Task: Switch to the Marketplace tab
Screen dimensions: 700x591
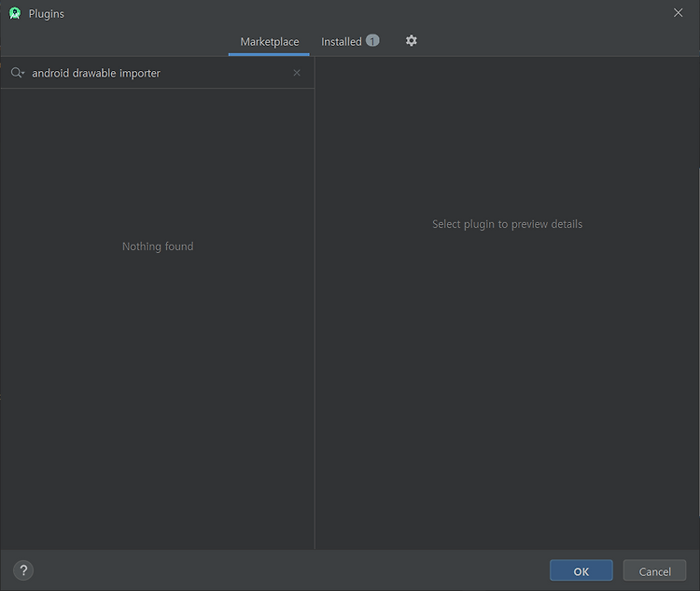Action: pyautogui.click(x=269, y=42)
